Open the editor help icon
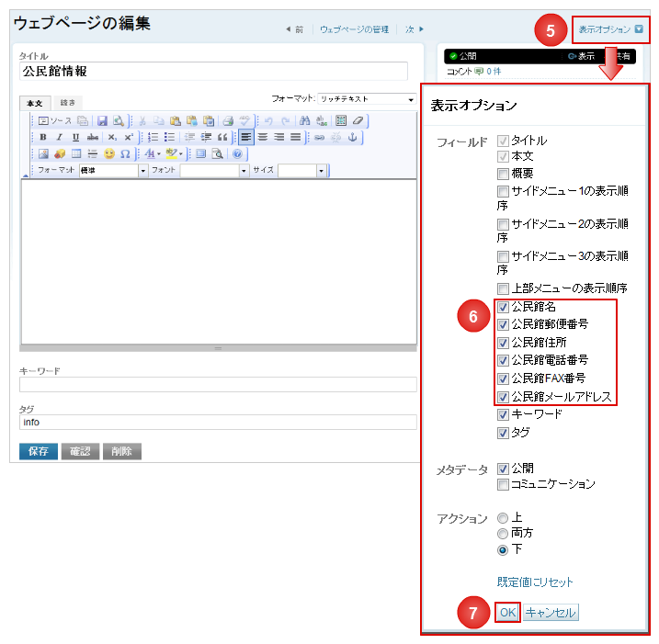Screen dimensions: 659x644 [237, 153]
